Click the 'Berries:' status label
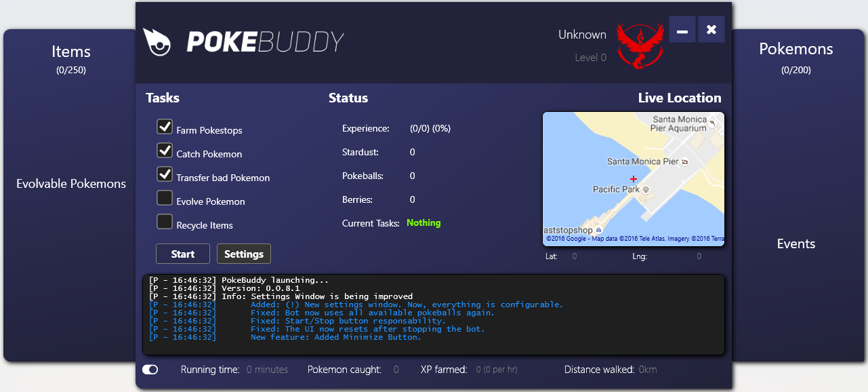The width and height of the screenshot is (868, 392). coord(358,199)
